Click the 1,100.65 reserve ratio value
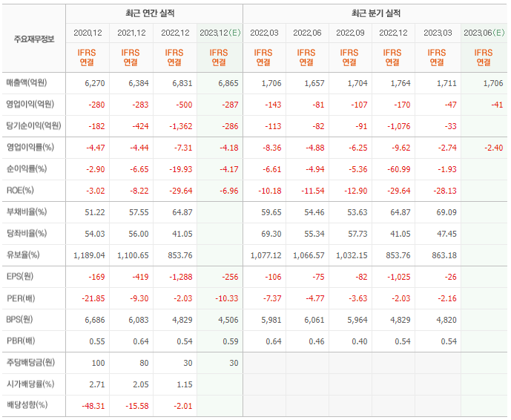The image size is (511, 420). (x=133, y=256)
